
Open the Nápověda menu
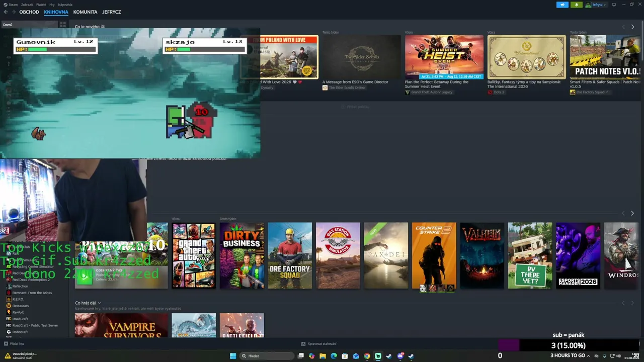(x=65, y=5)
